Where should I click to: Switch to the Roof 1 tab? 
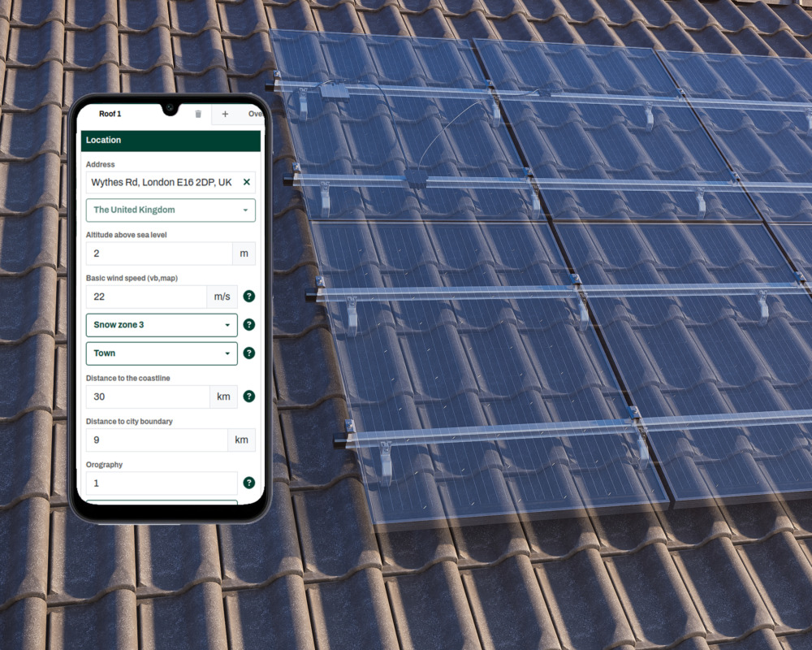[110, 114]
